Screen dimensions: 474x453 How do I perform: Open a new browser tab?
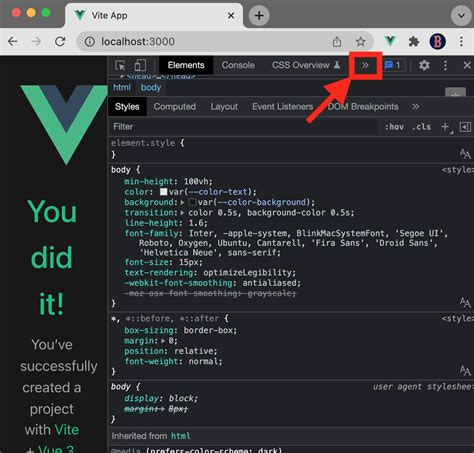[259, 15]
